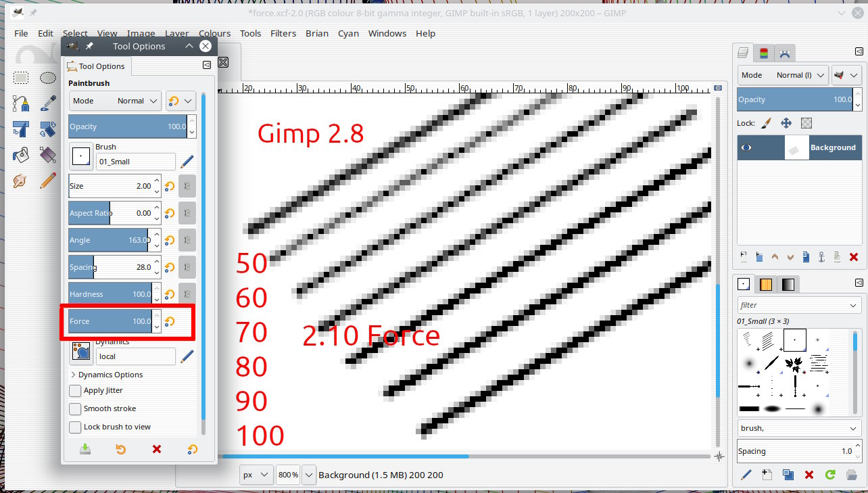Image resolution: width=868 pixels, height=493 pixels.
Task: Delete the Background layer
Action: 853,257
